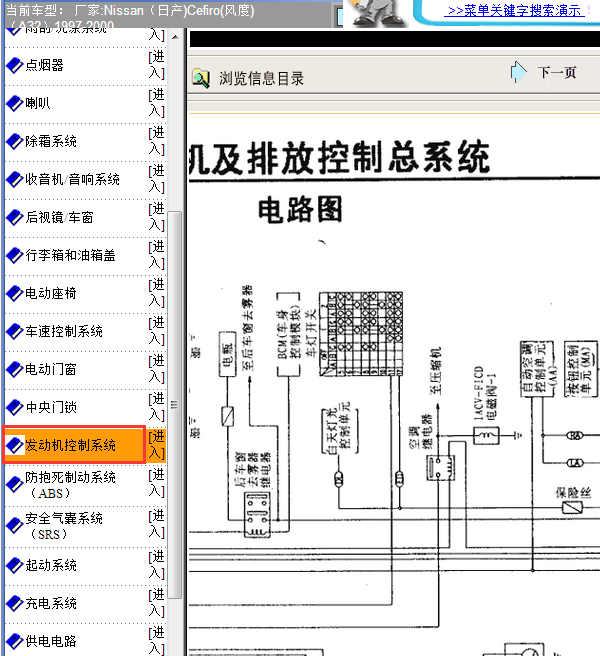Viewport: 600px width, 656px height.
Task: Select 供电电路 entry
Action: [x=51, y=641]
